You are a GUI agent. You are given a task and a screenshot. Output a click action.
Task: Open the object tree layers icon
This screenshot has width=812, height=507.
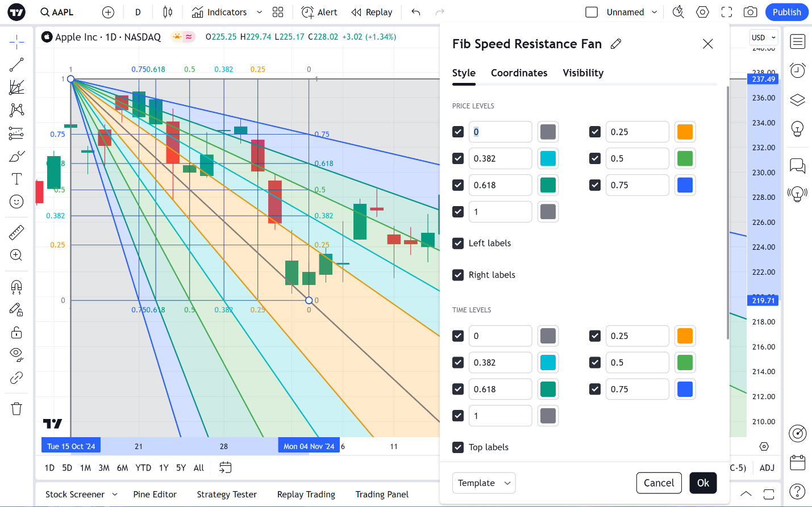[798, 100]
